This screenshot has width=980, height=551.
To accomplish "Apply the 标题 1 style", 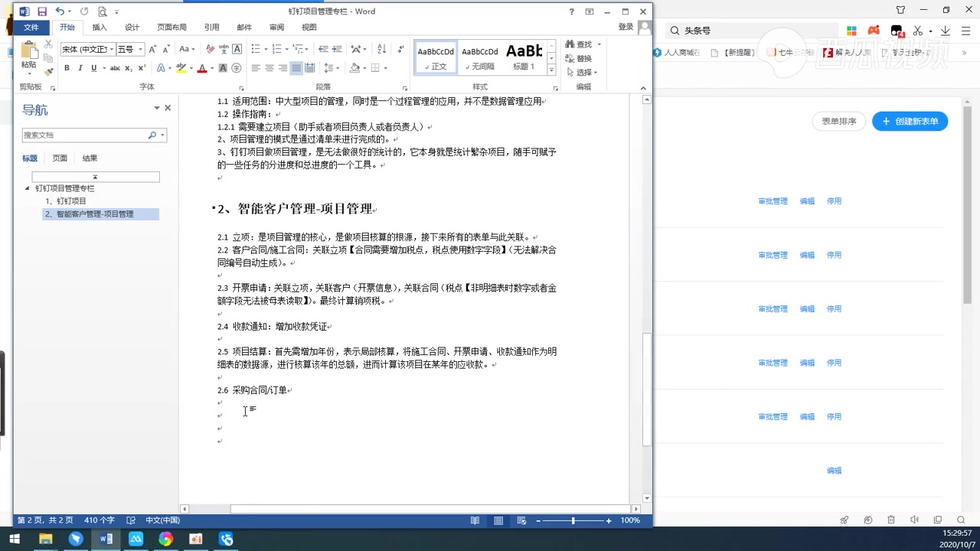I will [524, 56].
